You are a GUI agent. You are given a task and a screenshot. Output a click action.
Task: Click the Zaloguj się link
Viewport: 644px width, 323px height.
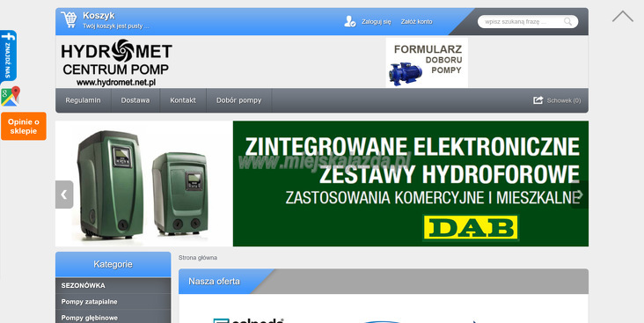click(x=377, y=22)
